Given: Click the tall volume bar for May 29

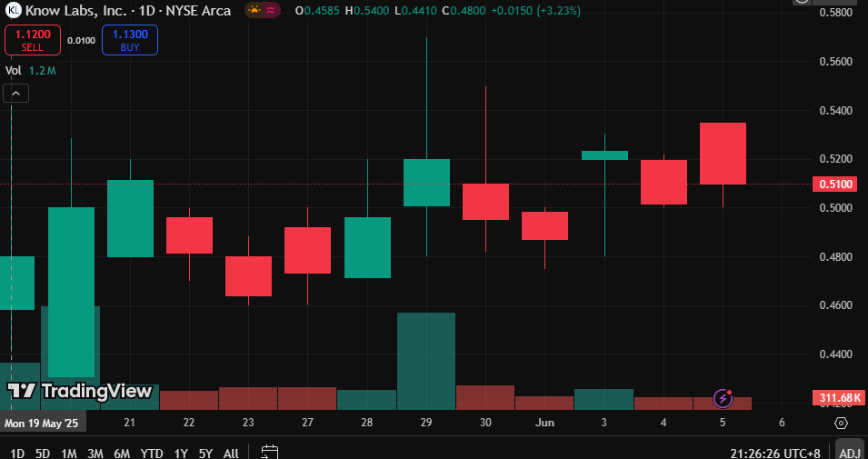Looking at the screenshot, I should coord(426,361).
